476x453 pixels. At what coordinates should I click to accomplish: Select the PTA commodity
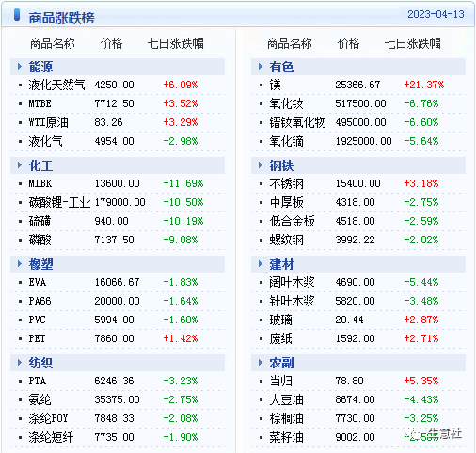(38, 381)
